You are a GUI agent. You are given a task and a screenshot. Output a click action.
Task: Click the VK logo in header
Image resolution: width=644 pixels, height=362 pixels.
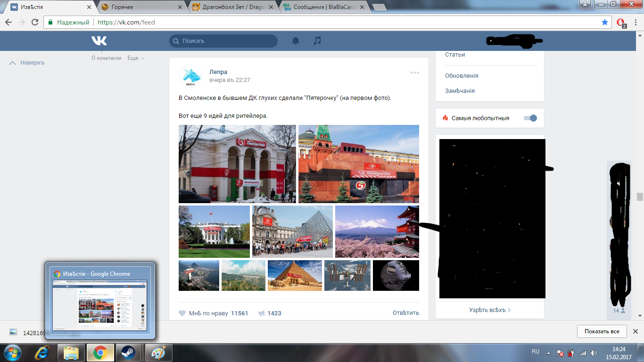[x=99, y=41]
